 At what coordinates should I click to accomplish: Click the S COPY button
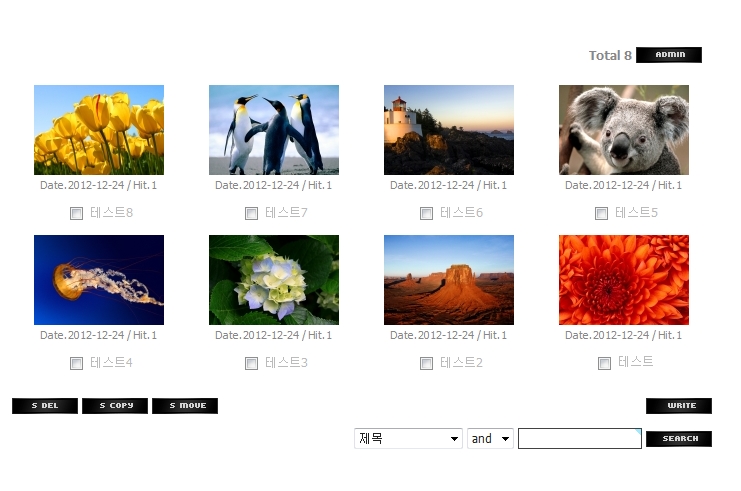115,406
